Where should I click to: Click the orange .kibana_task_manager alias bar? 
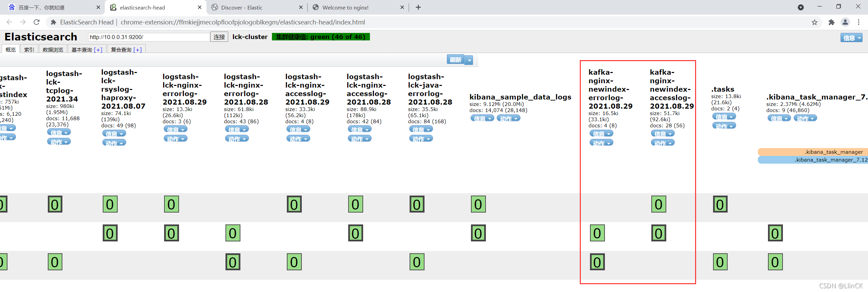pos(813,152)
